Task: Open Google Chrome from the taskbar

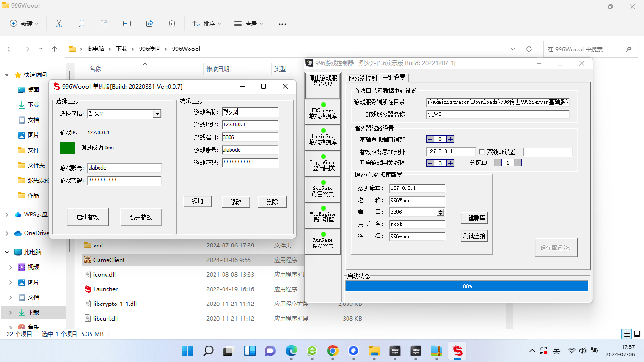Action: [x=333, y=351]
